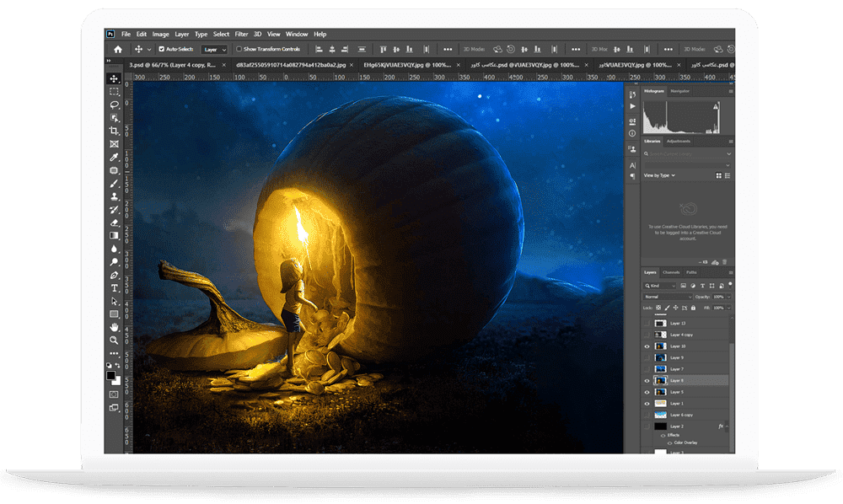This screenshot has height=504, width=843.
Task: Expand the View by Type dropdown
Action: point(659,175)
